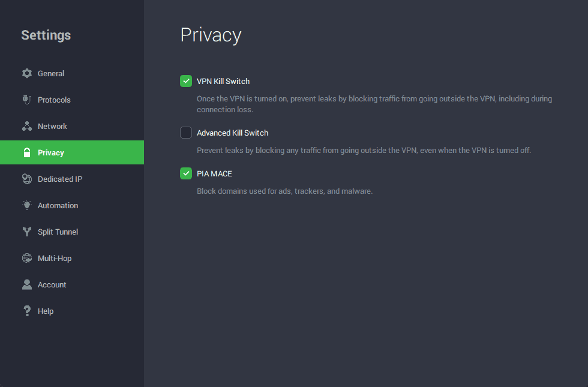Screen dimensions: 588x387
Task: Click the Advanced Kill Switch label
Action: click(x=232, y=133)
